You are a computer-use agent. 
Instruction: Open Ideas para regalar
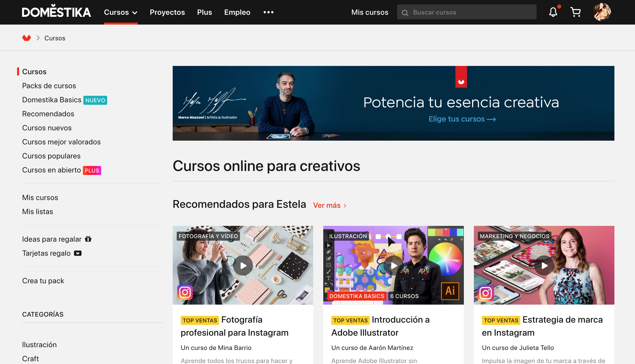pyautogui.click(x=52, y=239)
